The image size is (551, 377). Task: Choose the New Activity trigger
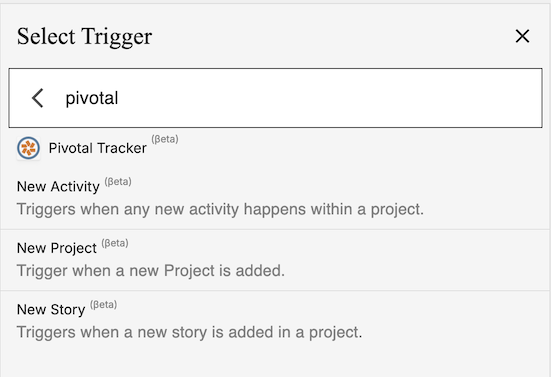coord(275,199)
